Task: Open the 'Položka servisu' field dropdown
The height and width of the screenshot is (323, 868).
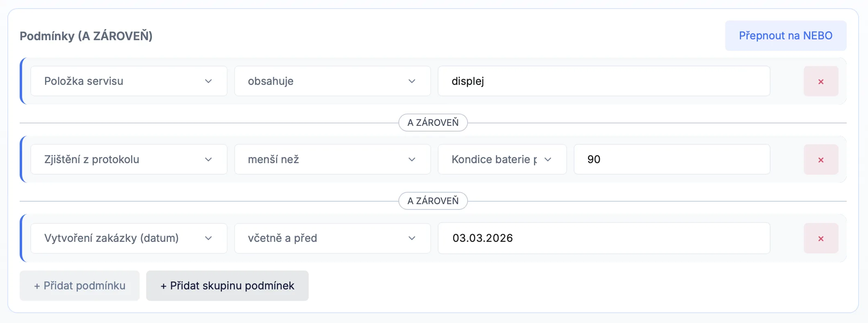Action: (x=128, y=81)
